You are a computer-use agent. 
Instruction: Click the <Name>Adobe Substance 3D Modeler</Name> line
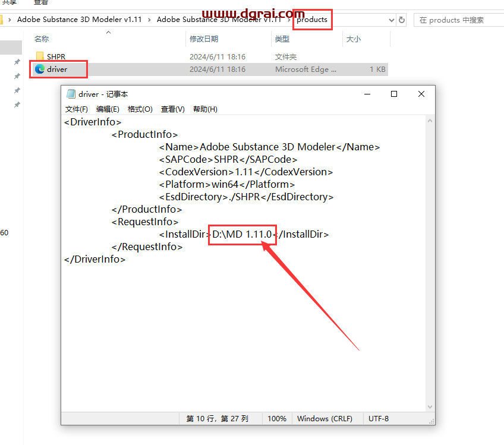click(x=269, y=147)
